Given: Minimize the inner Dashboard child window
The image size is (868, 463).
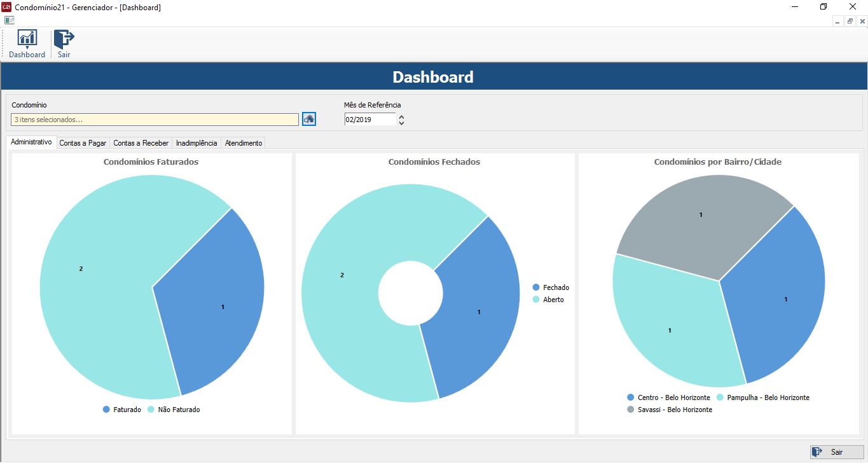Looking at the screenshot, I should coord(838,21).
